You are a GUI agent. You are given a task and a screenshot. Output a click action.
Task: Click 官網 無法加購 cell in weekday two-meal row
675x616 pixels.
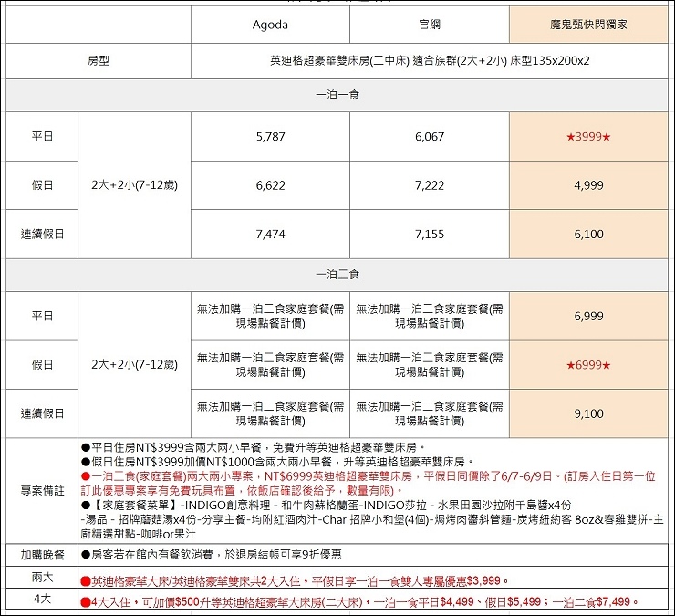tap(430, 316)
